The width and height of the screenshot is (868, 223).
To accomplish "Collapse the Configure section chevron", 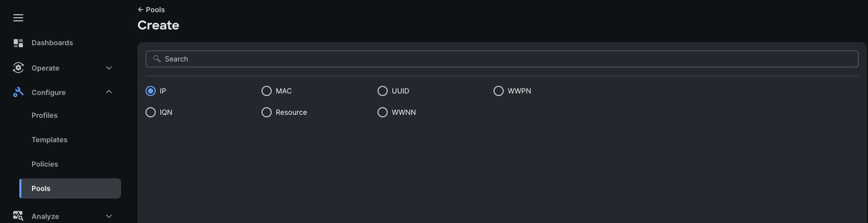I will pos(109,92).
